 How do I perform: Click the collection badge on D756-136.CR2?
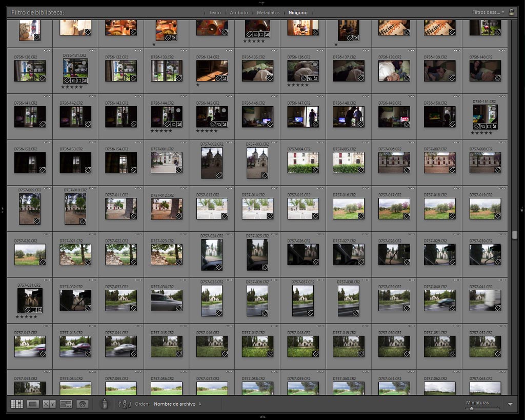tap(310, 78)
